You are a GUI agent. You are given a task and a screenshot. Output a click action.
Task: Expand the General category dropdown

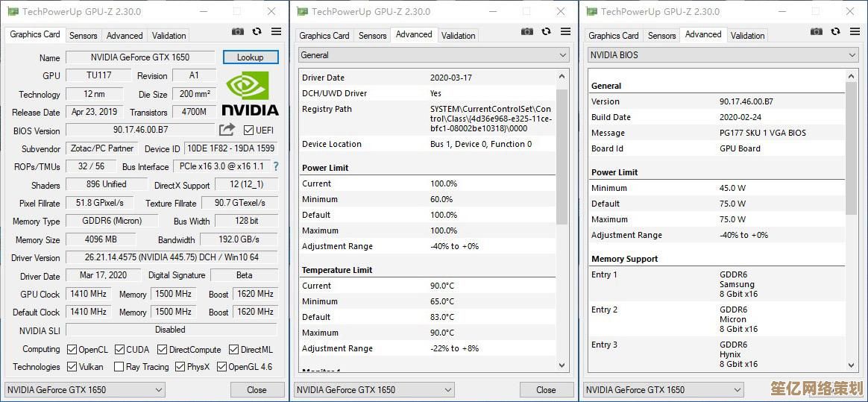point(433,55)
